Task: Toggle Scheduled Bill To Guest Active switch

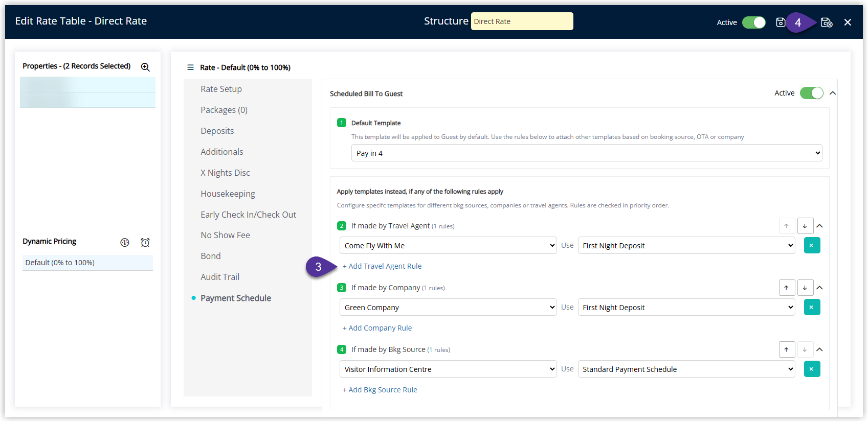Action: tap(812, 93)
